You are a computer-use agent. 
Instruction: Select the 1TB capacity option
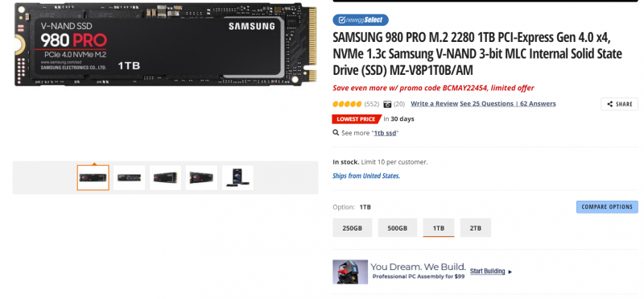click(x=439, y=228)
